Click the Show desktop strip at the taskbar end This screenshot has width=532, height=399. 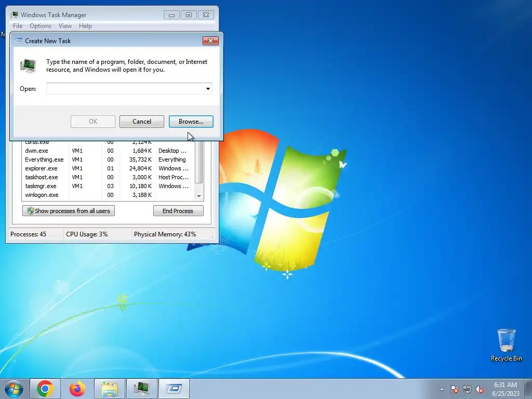pos(528,389)
